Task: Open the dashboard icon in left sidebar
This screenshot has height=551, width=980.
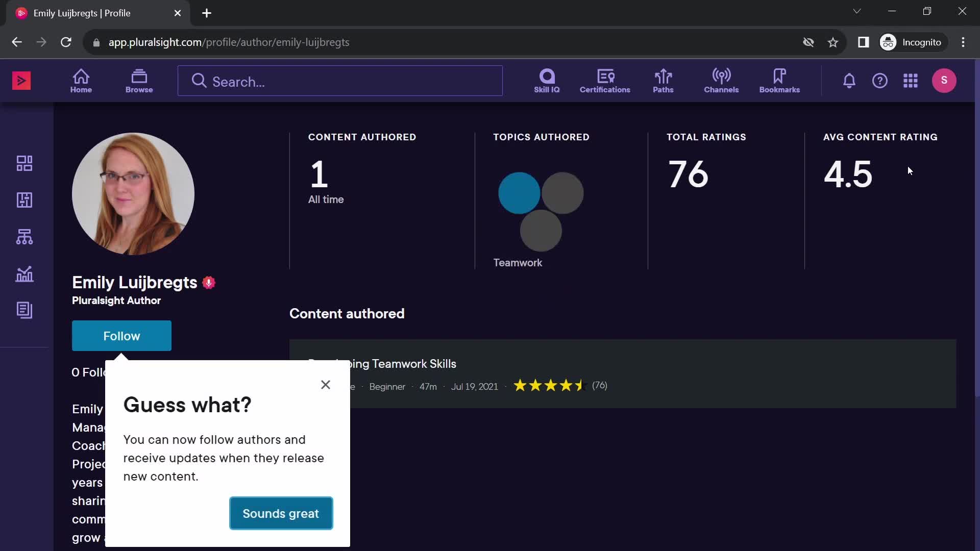Action: (24, 163)
